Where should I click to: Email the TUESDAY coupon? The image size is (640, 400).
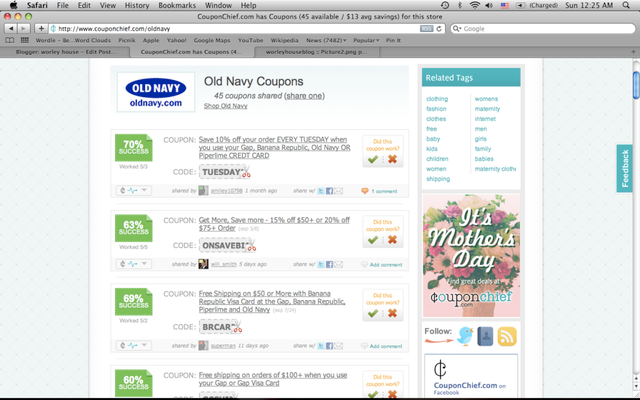tap(338, 191)
